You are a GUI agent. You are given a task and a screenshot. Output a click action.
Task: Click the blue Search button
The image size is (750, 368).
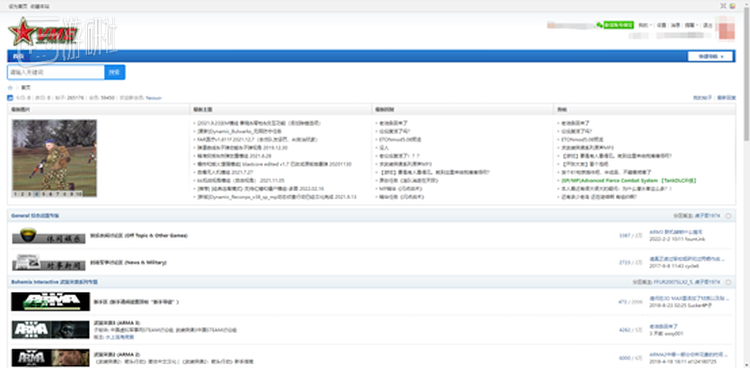pyautogui.click(x=115, y=72)
